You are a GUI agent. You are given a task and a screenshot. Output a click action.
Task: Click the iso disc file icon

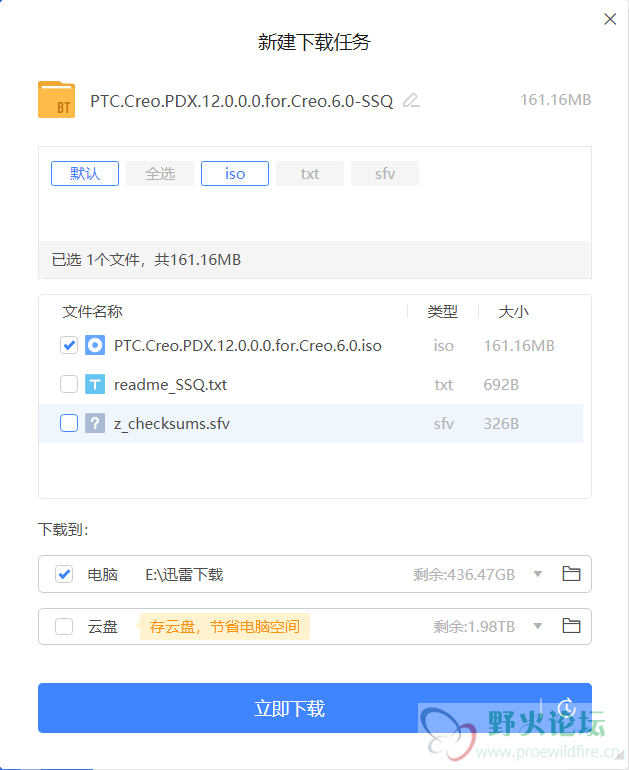(95, 345)
